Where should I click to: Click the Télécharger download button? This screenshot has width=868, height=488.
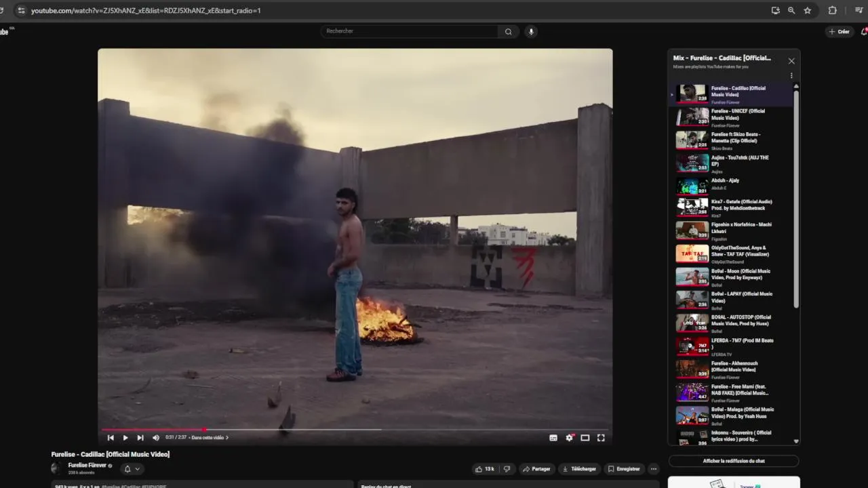[x=579, y=469]
